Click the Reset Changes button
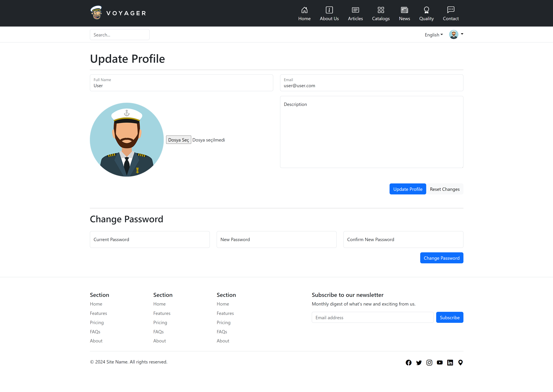 (x=444, y=189)
